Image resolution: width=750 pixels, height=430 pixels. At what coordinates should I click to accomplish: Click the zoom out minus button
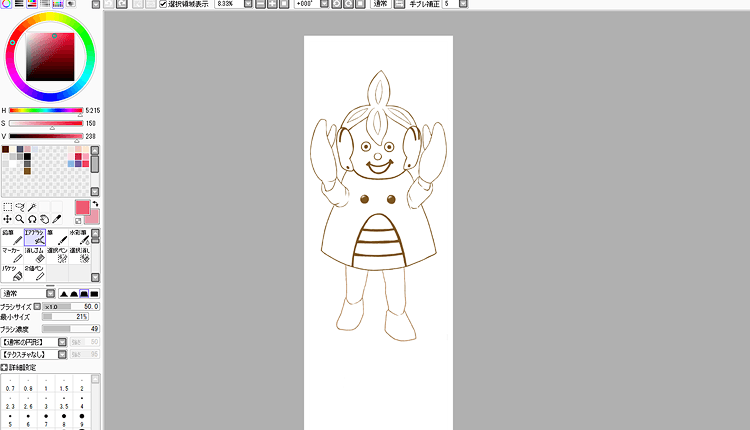click(261, 4)
